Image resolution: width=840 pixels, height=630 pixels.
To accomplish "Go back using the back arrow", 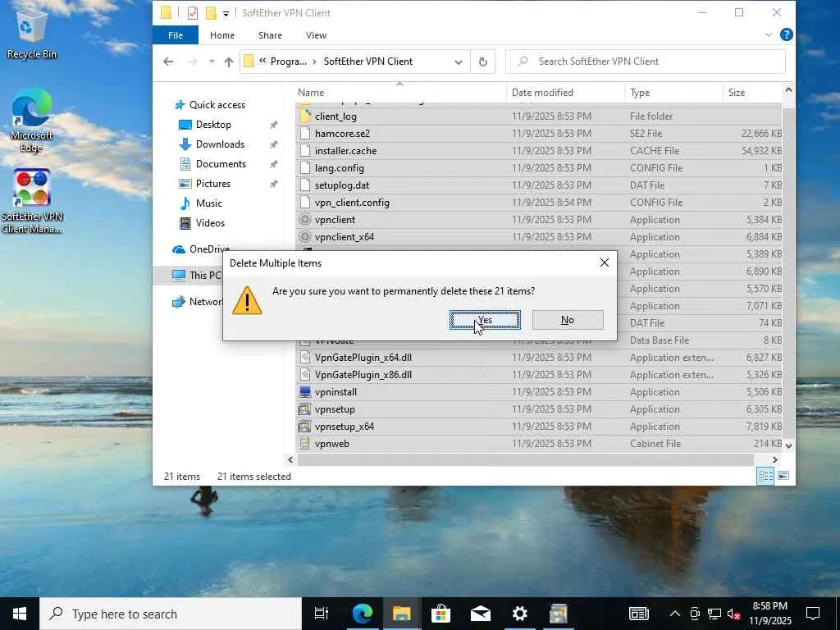I will pyautogui.click(x=168, y=62).
